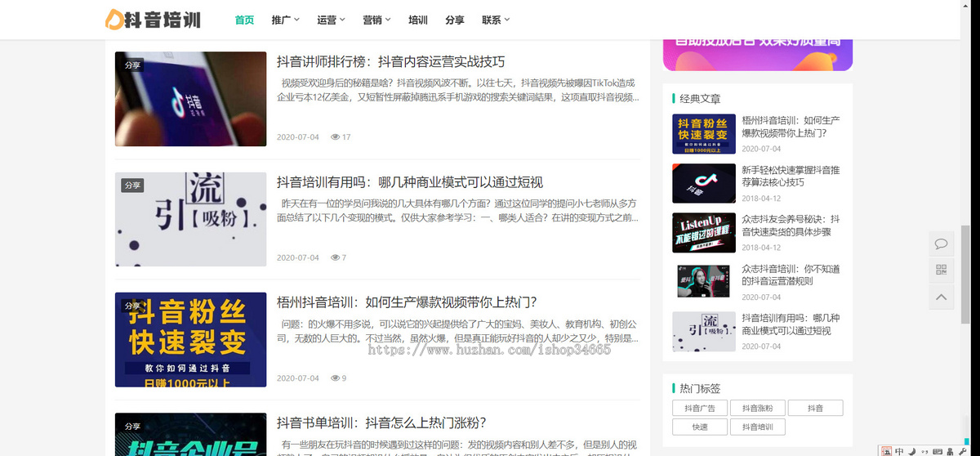This screenshot has height=456, width=980.
Task: Click sidebar 引流吸粉 small thumbnail
Action: 704,332
